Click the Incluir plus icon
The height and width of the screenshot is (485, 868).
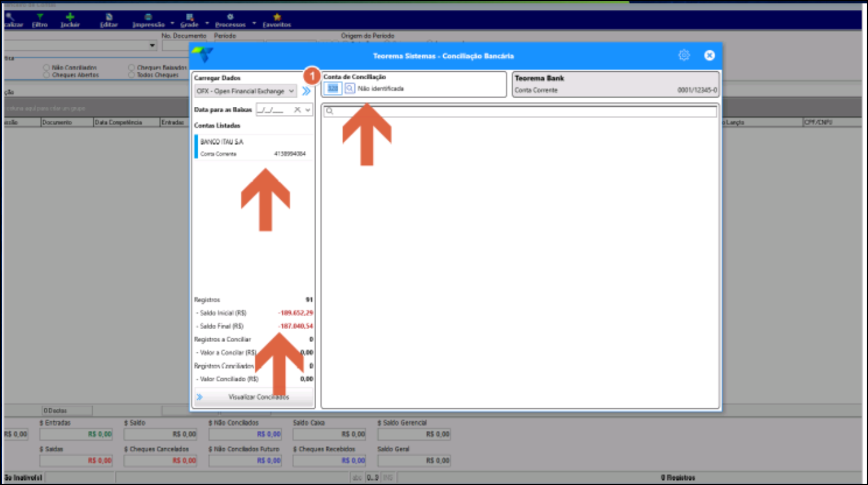(x=70, y=17)
